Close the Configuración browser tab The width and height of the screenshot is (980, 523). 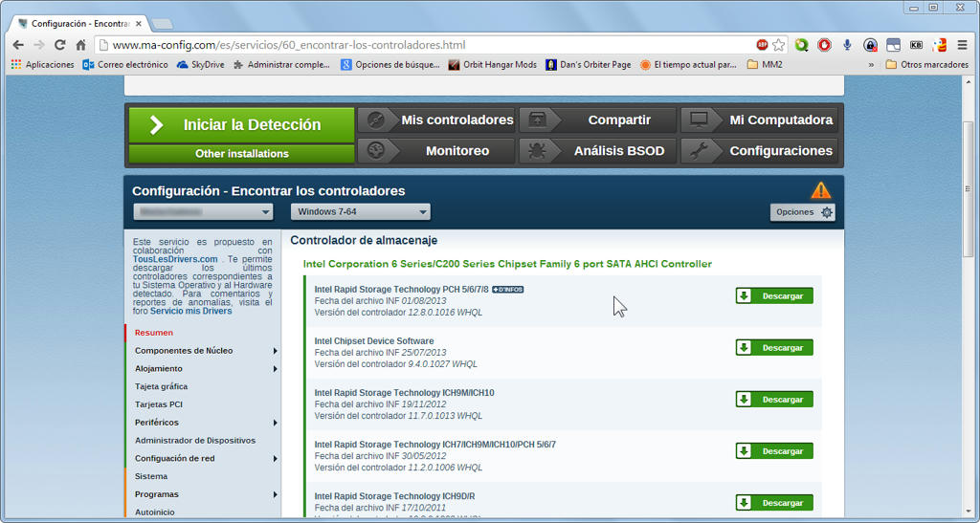[139, 24]
